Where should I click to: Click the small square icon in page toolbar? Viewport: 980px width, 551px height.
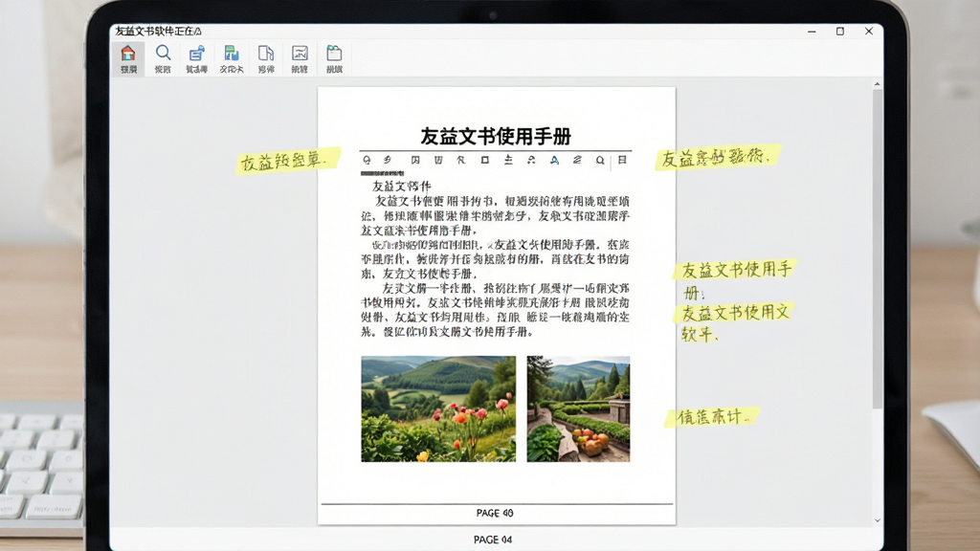[484, 160]
